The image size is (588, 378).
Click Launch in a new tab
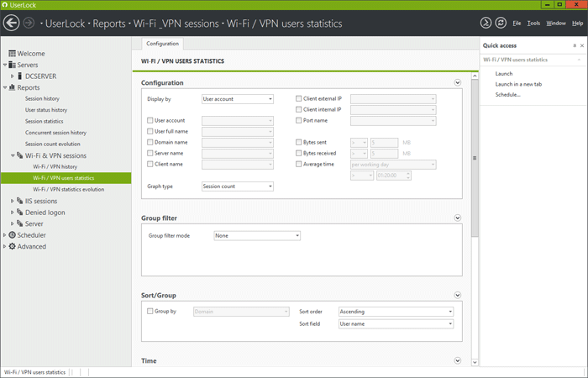coord(518,84)
